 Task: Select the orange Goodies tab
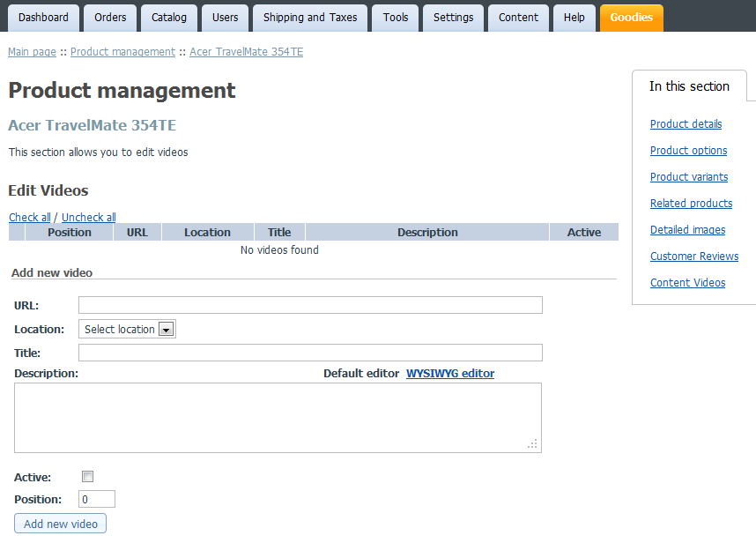pyautogui.click(x=632, y=18)
